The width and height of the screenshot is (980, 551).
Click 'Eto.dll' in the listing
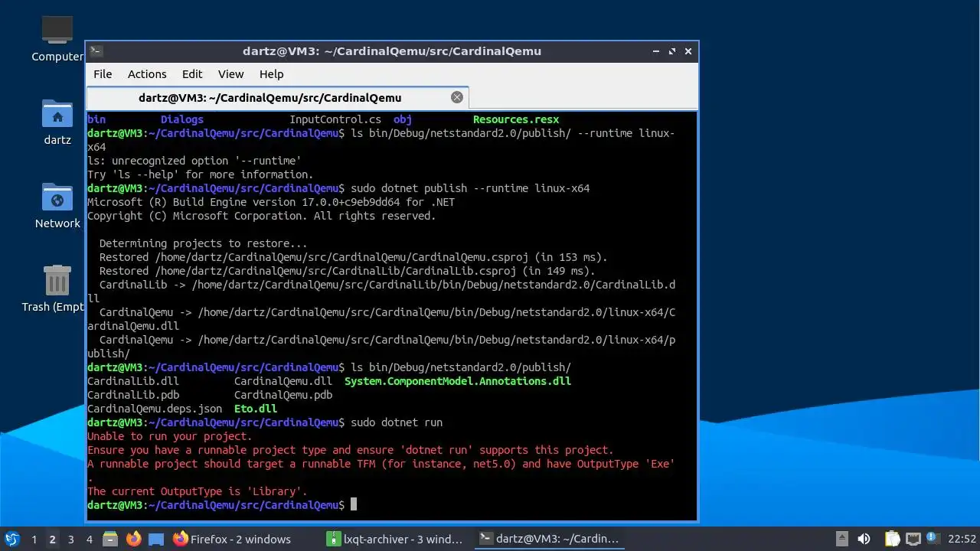(x=256, y=409)
